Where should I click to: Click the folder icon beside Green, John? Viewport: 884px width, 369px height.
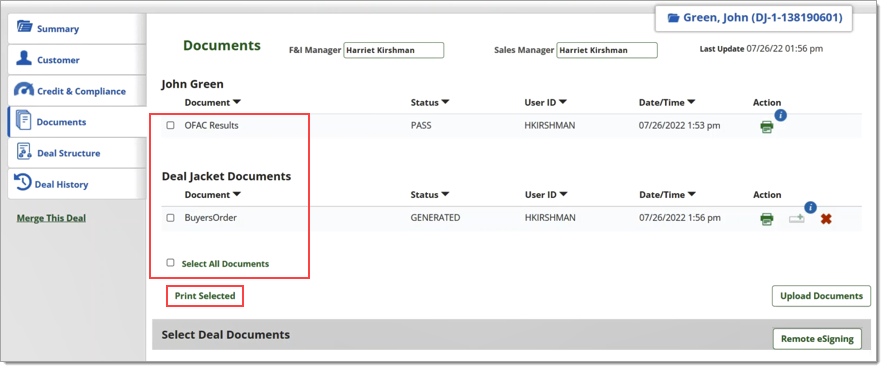pos(673,18)
